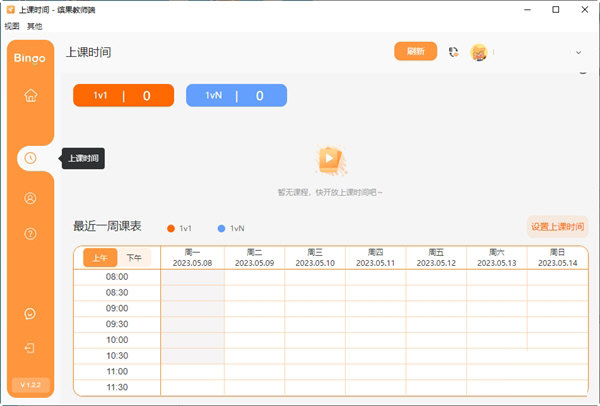Click the course placeholder play icon
This screenshot has width=600, height=406.
[x=330, y=160]
